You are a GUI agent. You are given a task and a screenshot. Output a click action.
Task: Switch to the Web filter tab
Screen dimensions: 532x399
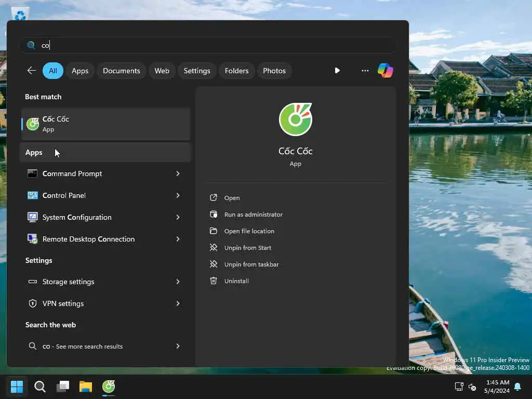(162, 71)
